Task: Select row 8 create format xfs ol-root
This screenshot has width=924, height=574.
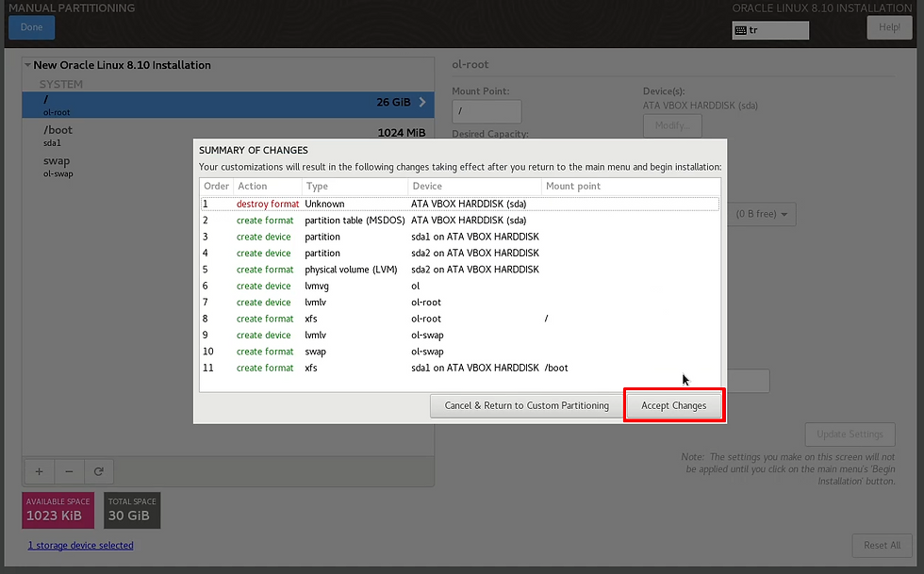Action: coord(460,319)
